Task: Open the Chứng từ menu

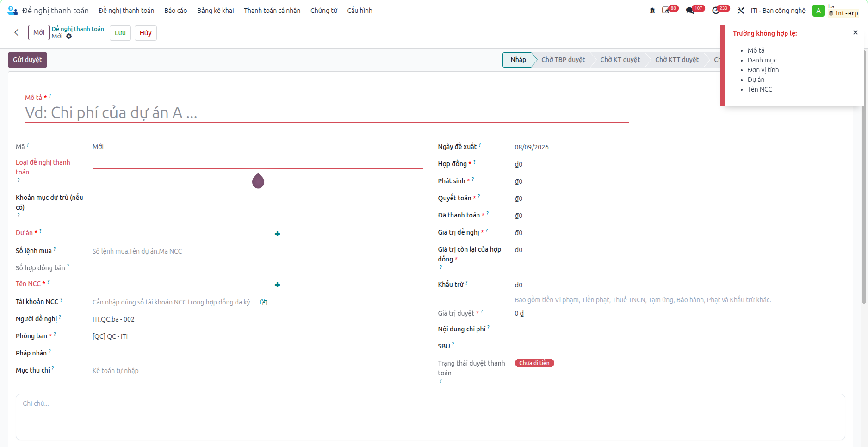Action: pos(324,11)
